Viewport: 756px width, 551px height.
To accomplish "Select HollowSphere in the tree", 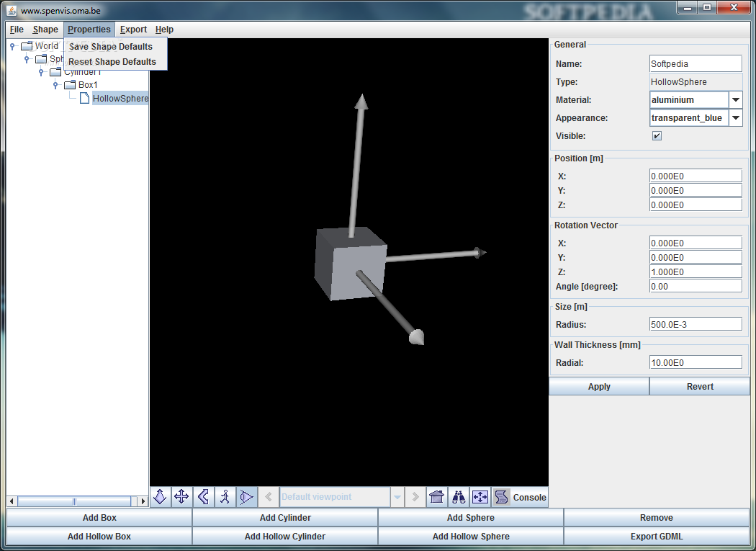I will [120, 99].
